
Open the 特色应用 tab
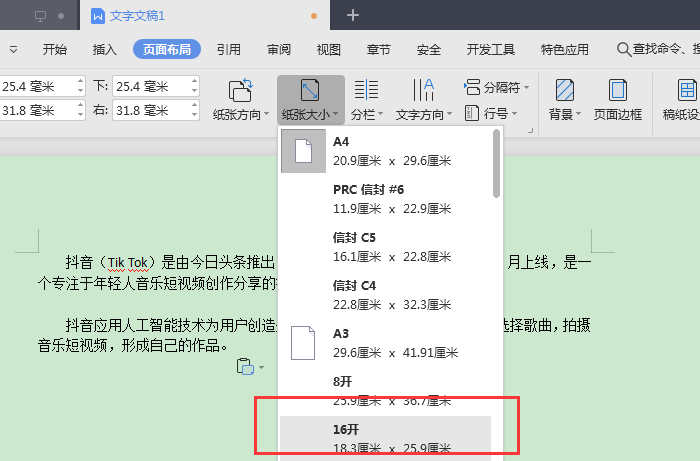click(x=565, y=49)
